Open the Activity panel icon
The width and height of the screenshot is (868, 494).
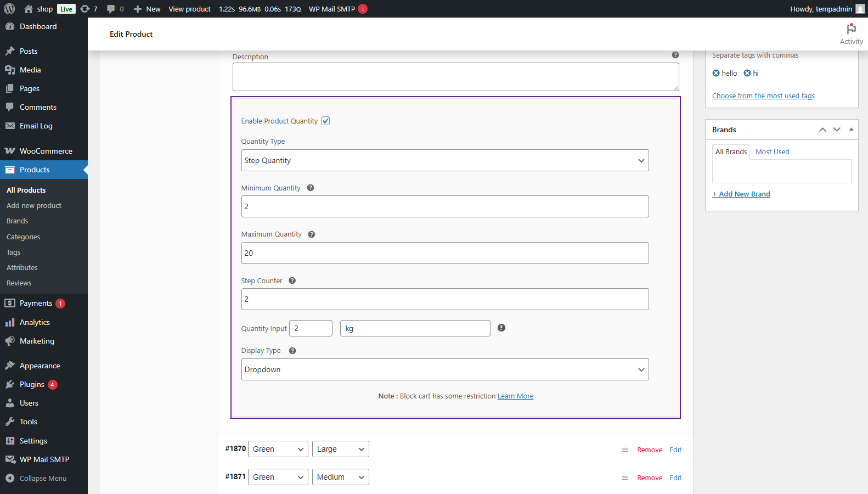pos(851,33)
